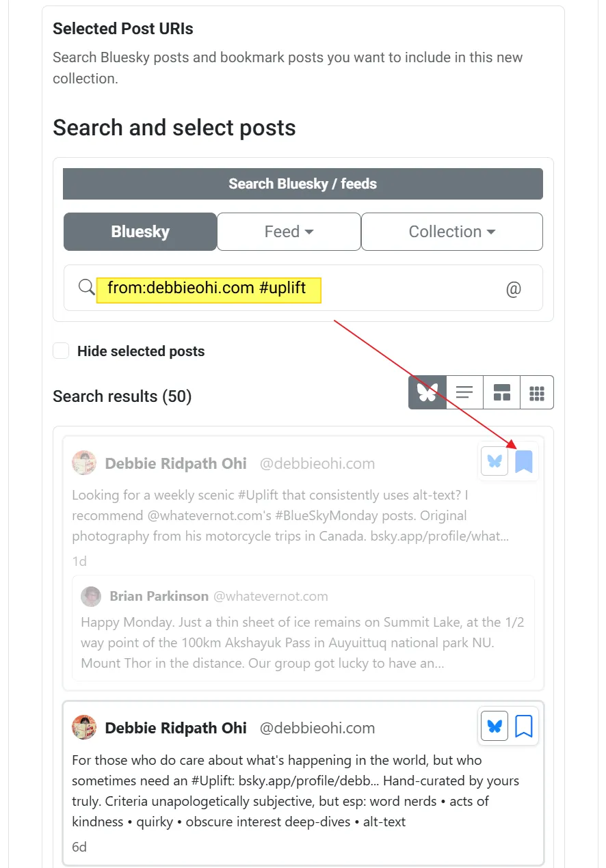Switch to grid view layout
Viewport: 606px width, 868px height.
537,392
